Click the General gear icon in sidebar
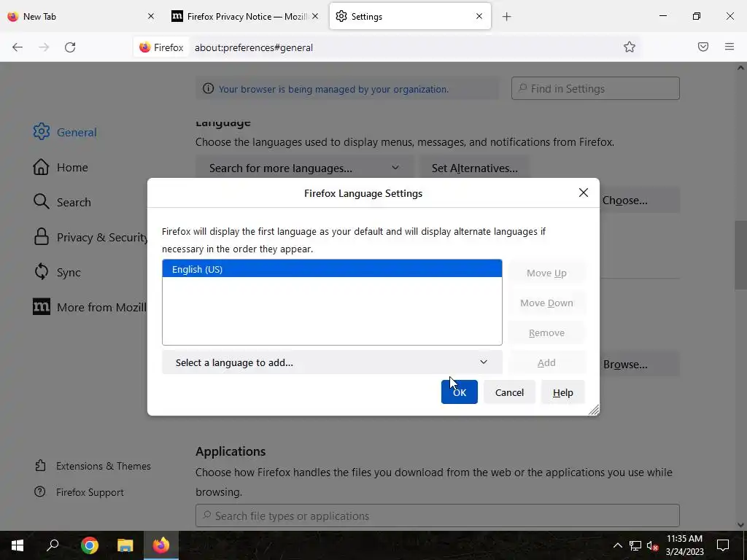The height and width of the screenshot is (560, 747). pos(42,132)
